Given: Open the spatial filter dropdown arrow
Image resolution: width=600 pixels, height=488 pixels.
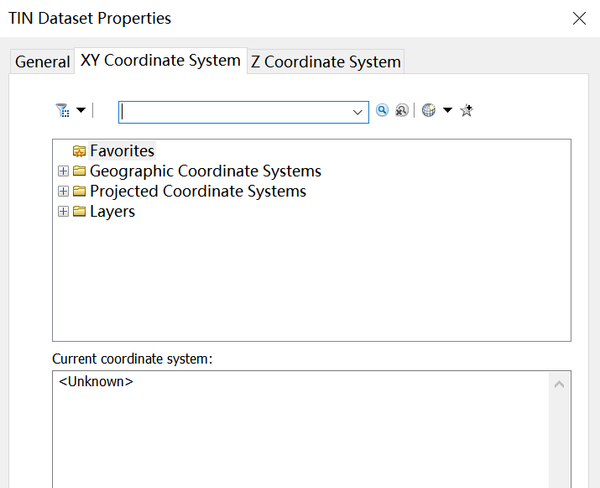Looking at the screenshot, I should [x=81, y=111].
